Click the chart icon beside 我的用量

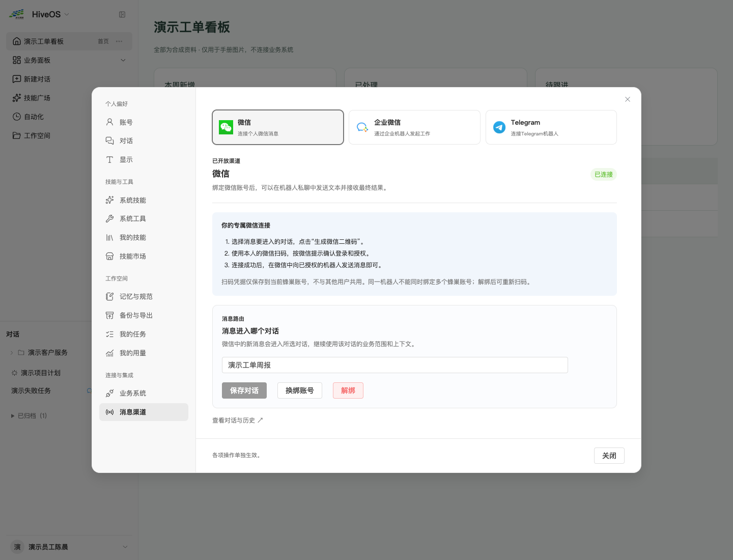tap(109, 353)
